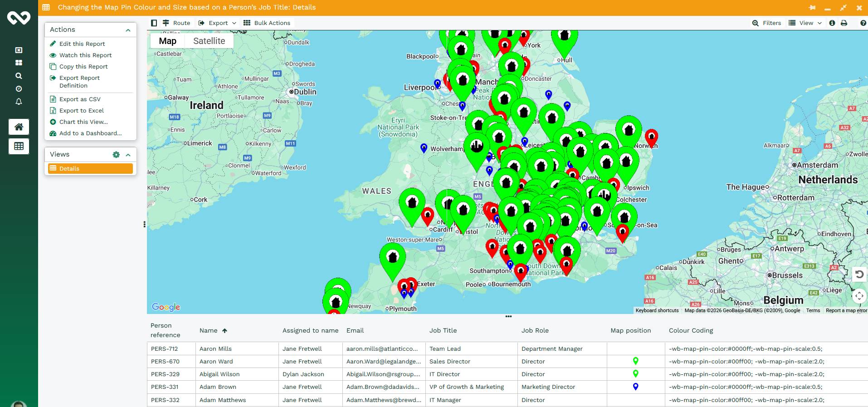Switch map to Satellite view

pos(209,41)
